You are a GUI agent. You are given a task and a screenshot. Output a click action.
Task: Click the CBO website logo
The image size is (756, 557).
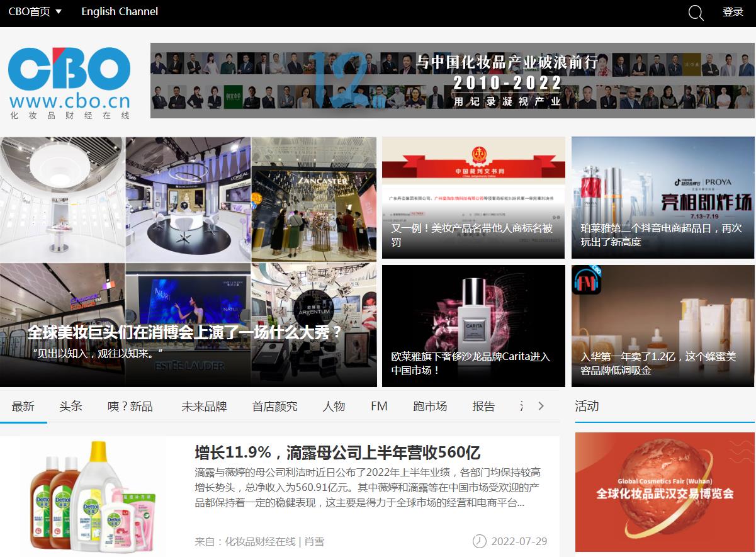click(69, 82)
